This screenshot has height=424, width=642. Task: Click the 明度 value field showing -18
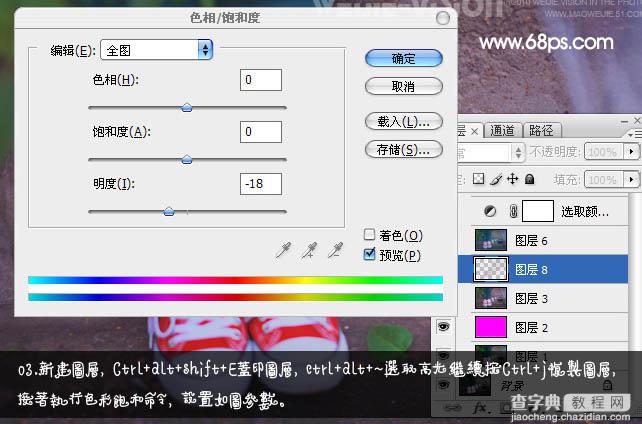(261, 184)
